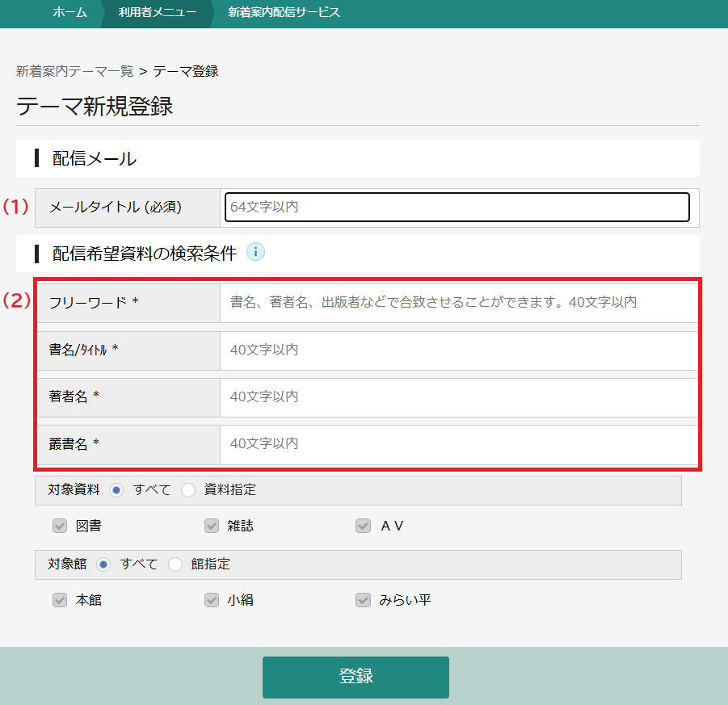This screenshot has height=705, width=728.
Task: Uncheck the AV checkbox
Action: point(364,526)
